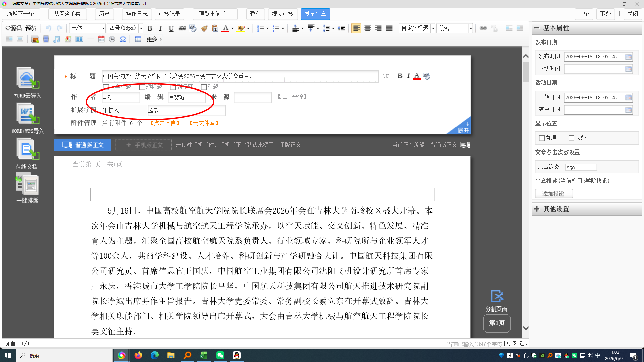Screen dimensions: 644x362
Task: Insert the date using the calendar icon
Action: 101,39
